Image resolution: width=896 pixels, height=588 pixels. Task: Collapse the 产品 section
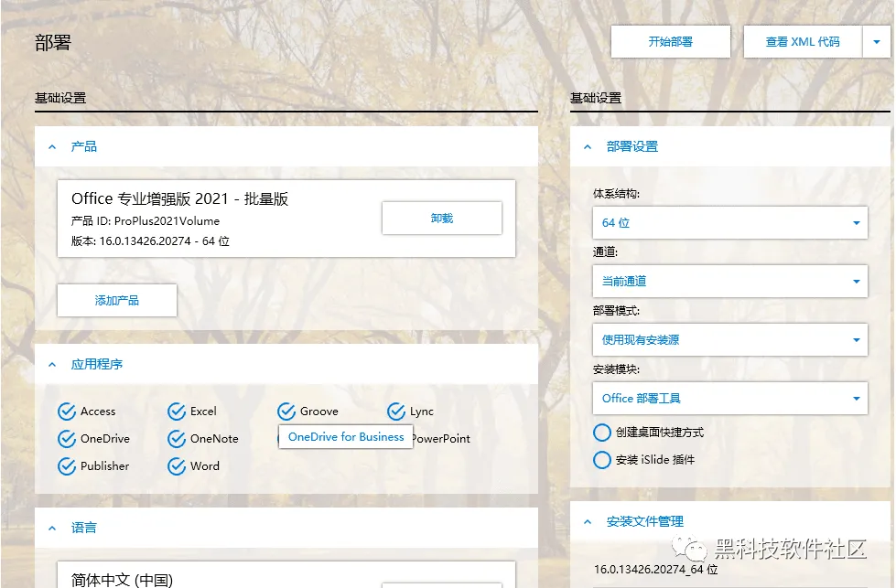[x=52, y=146]
